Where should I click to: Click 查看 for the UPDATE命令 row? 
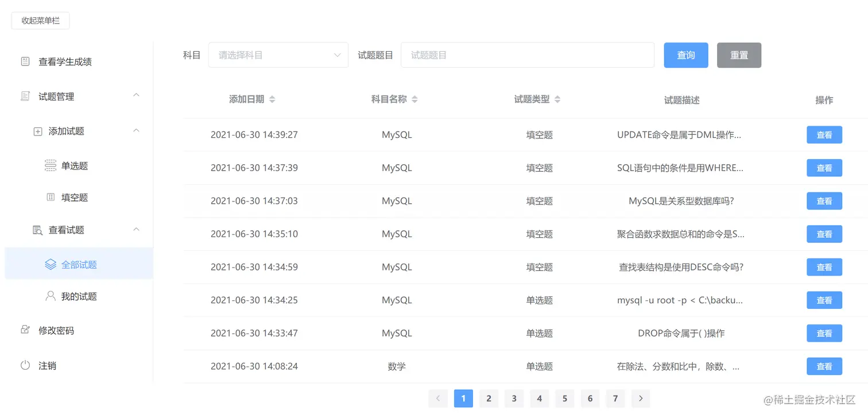pos(824,135)
